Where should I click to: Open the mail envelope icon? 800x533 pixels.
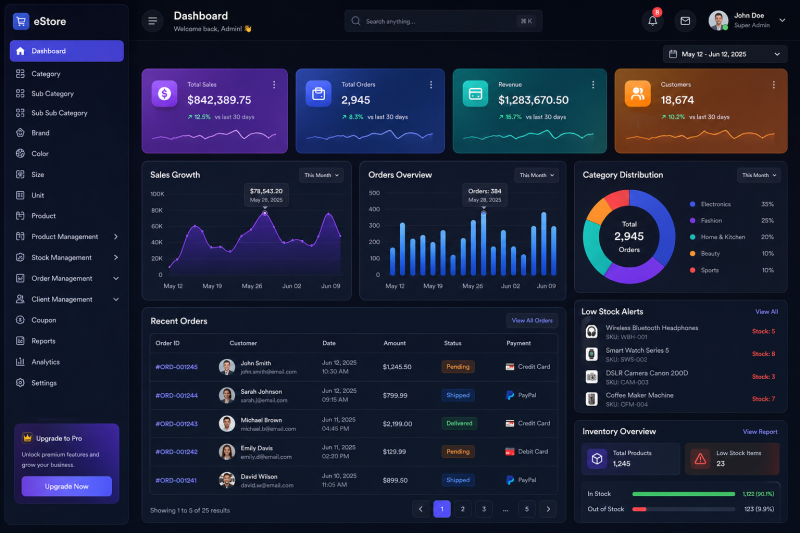click(x=685, y=21)
